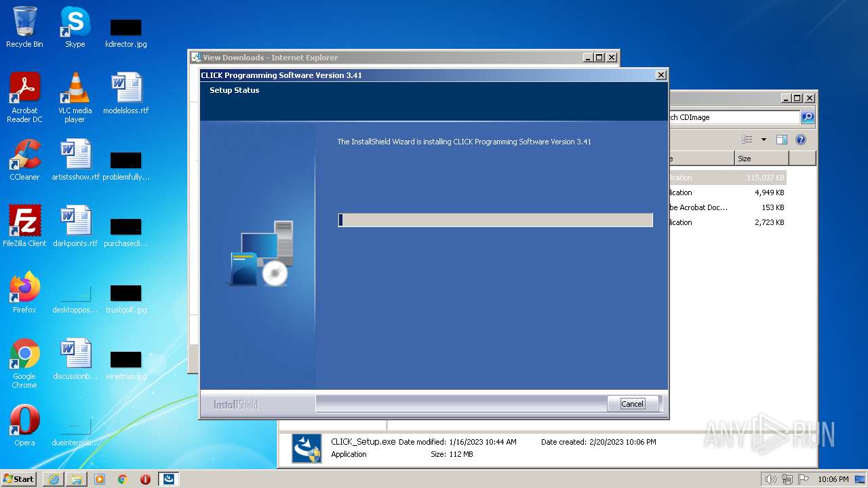Click CLICK_Setup.exe file name in details pane
Image resolution: width=868 pixels, height=488 pixels.
point(363,442)
